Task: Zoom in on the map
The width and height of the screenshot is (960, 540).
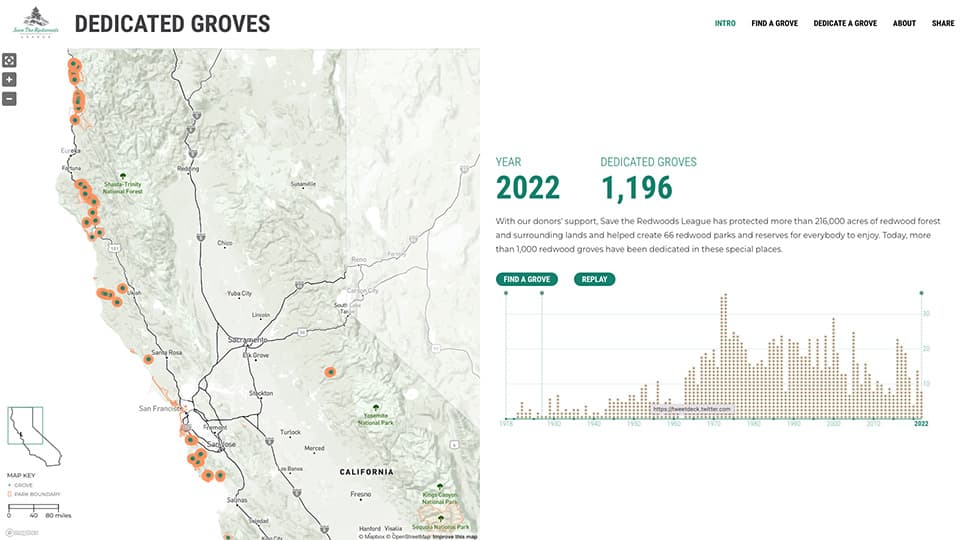Action: click(x=9, y=79)
